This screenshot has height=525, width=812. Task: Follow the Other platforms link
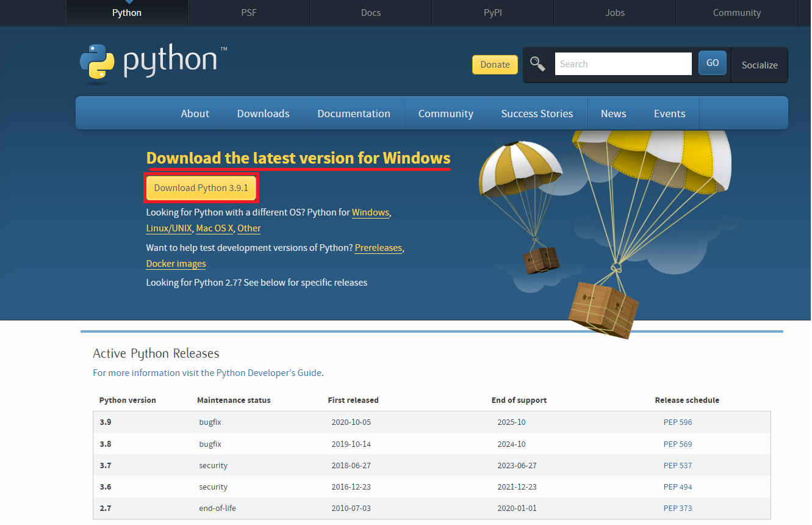point(249,228)
